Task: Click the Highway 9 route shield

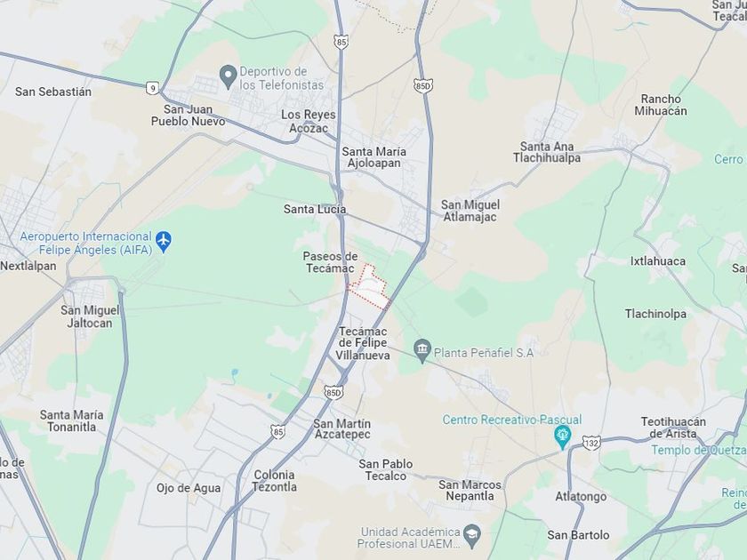Action: pos(152,88)
